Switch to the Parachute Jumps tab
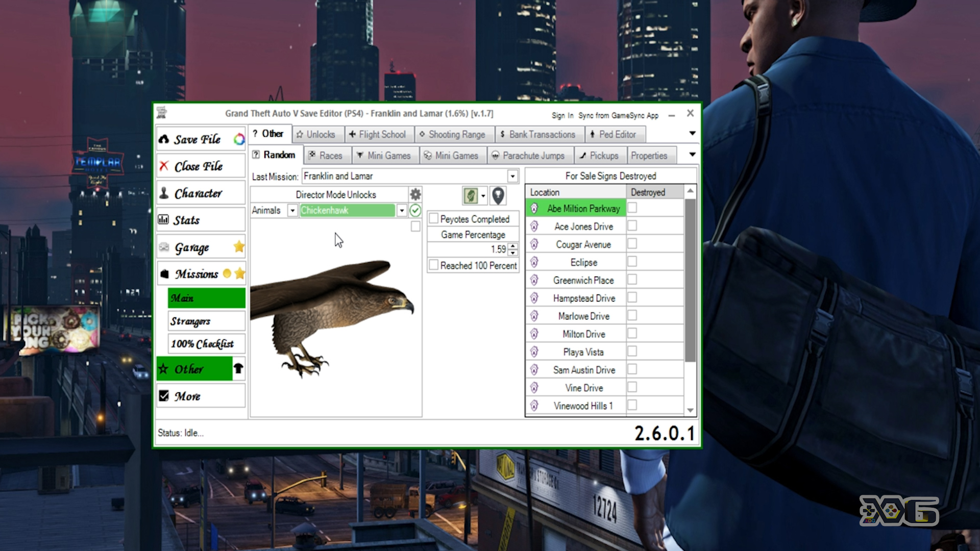Viewport: 980px width, 551px height. tap(533, 156)
